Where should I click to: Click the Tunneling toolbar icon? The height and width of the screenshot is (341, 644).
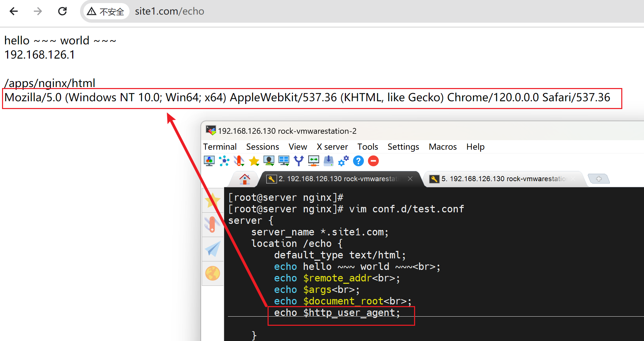pos(313,161)
